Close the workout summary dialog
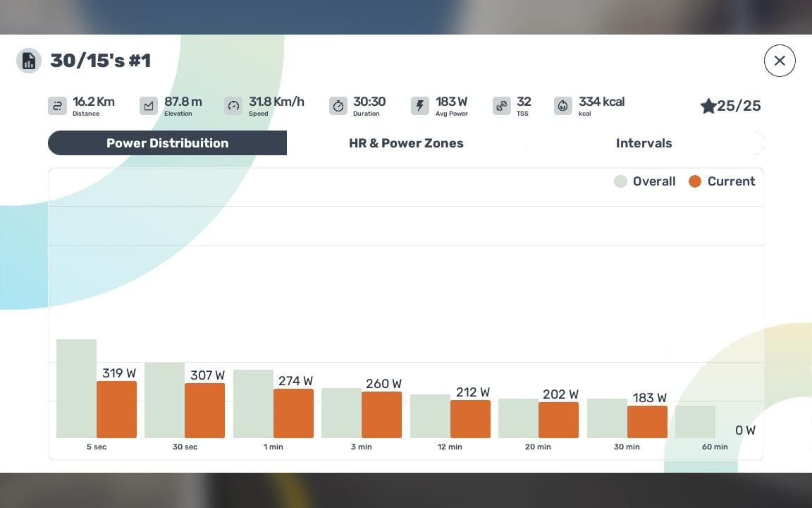Image resolution: width=812 pixels, height=508 pixels. [x=780, y=61]
